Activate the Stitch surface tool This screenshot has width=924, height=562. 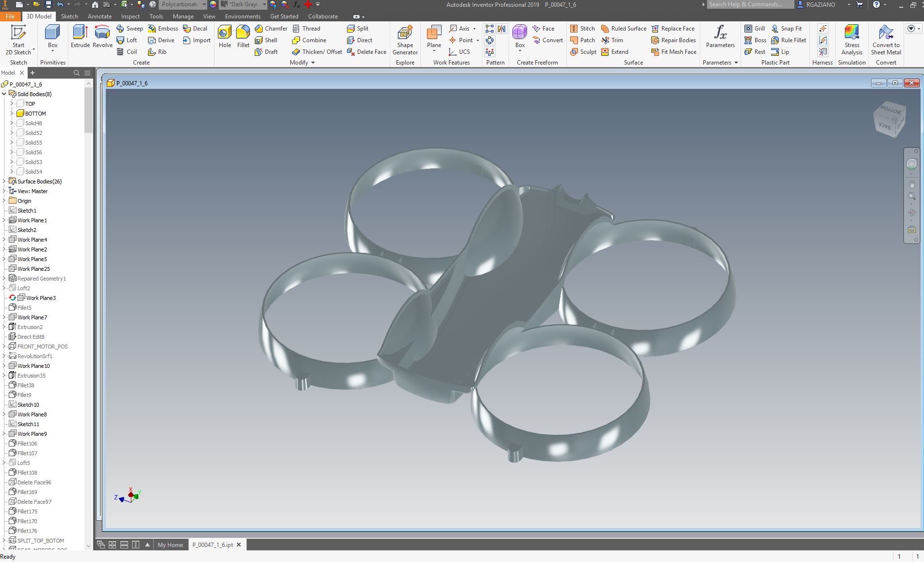pyautogui.click(x=582, y=28)
